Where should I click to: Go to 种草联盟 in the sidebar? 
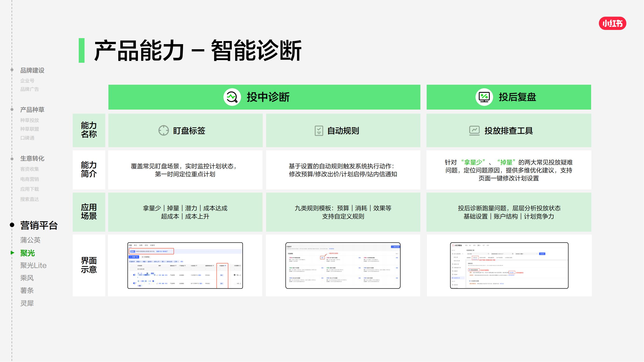click(29, 129)
